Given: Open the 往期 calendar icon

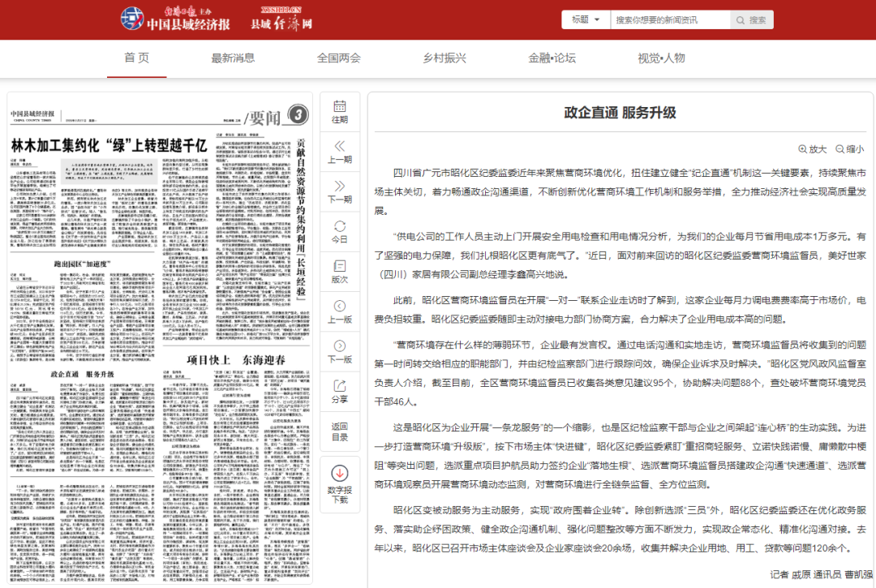Looking at the screenshot, I should point(340,112).
